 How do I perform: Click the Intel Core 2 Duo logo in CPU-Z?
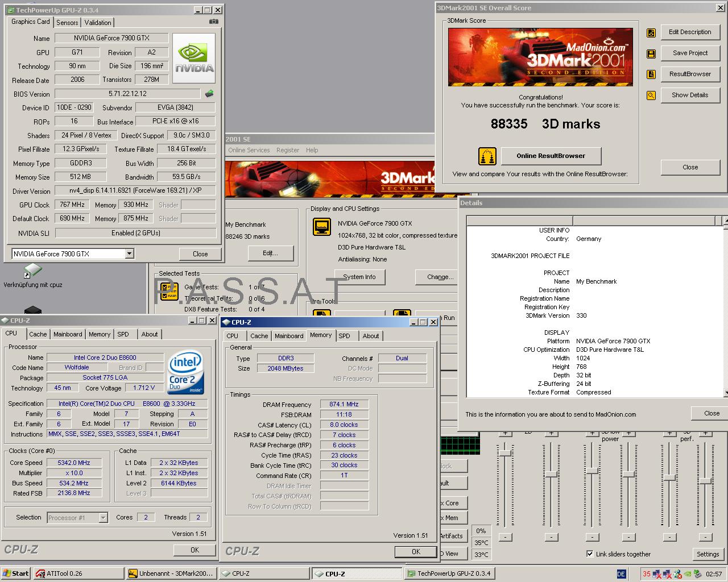pyautogui.click(x=185, y=372)
